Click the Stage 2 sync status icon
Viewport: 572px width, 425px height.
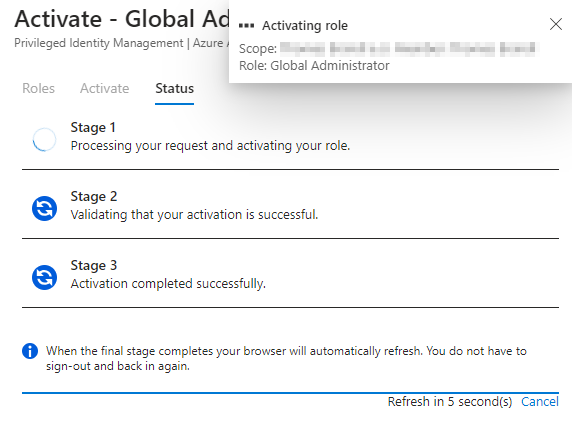point(44,209)
